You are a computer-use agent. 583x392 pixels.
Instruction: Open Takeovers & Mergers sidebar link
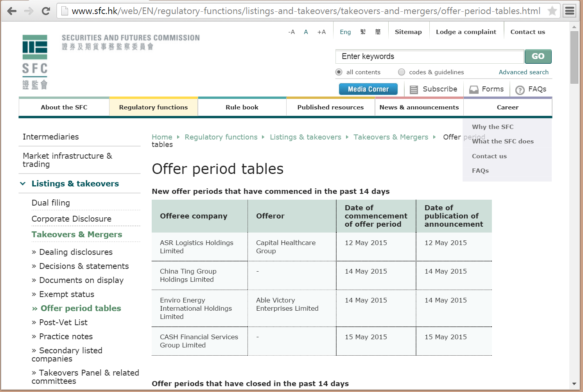point(77,234)
